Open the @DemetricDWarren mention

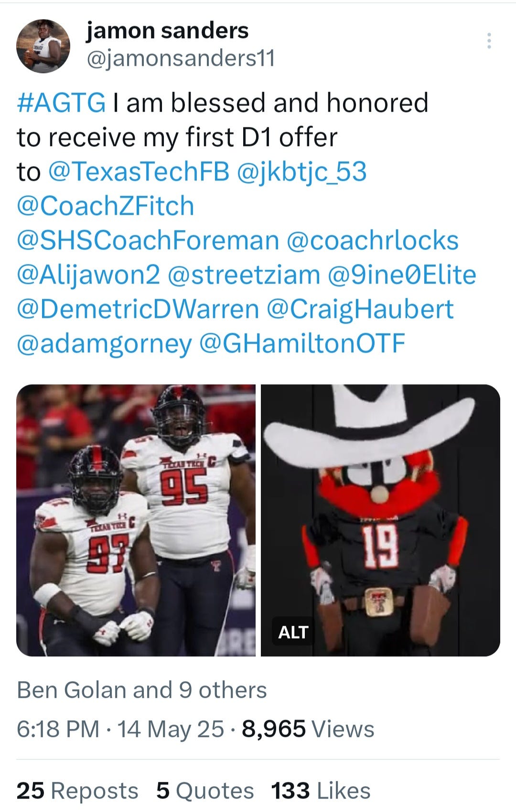click(138, 309)
